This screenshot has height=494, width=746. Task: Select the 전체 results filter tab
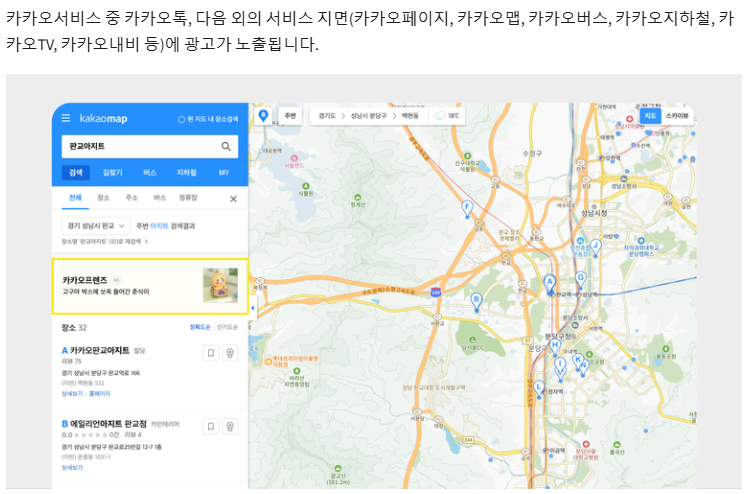75,198
